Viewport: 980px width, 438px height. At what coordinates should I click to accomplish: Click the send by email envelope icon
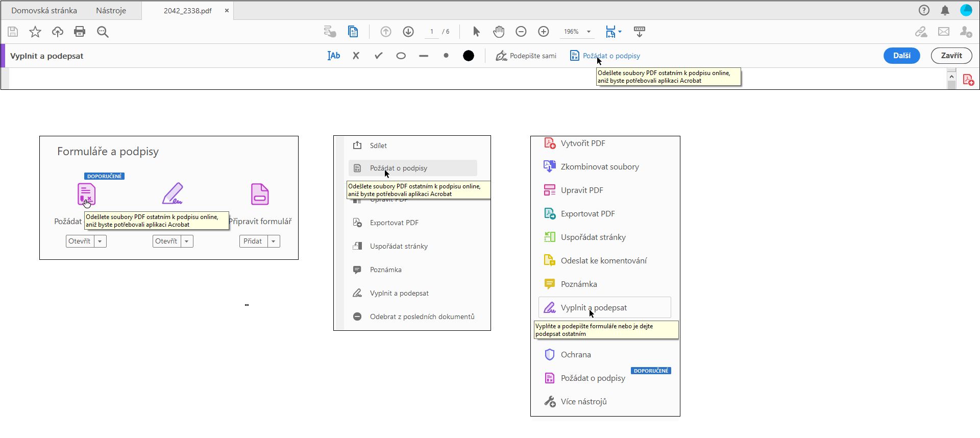pyautogui.click(x=944, y=32)
